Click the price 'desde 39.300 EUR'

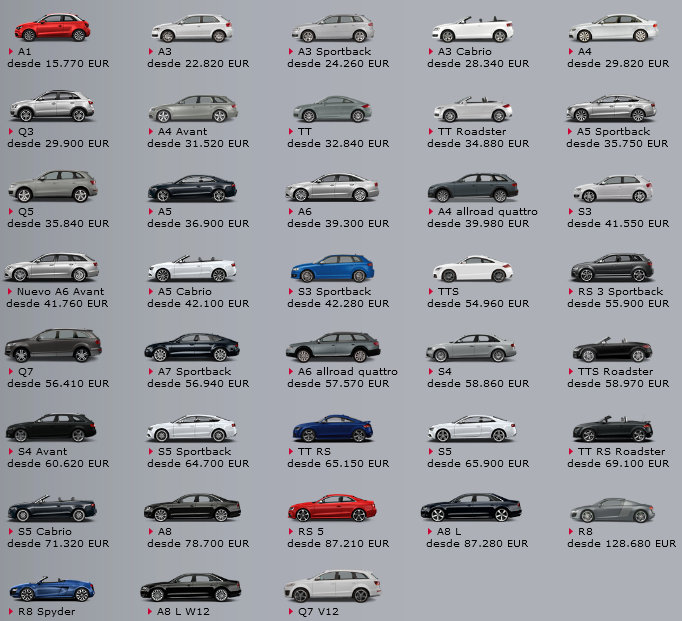pyautogui.click(x=338, y=224)
